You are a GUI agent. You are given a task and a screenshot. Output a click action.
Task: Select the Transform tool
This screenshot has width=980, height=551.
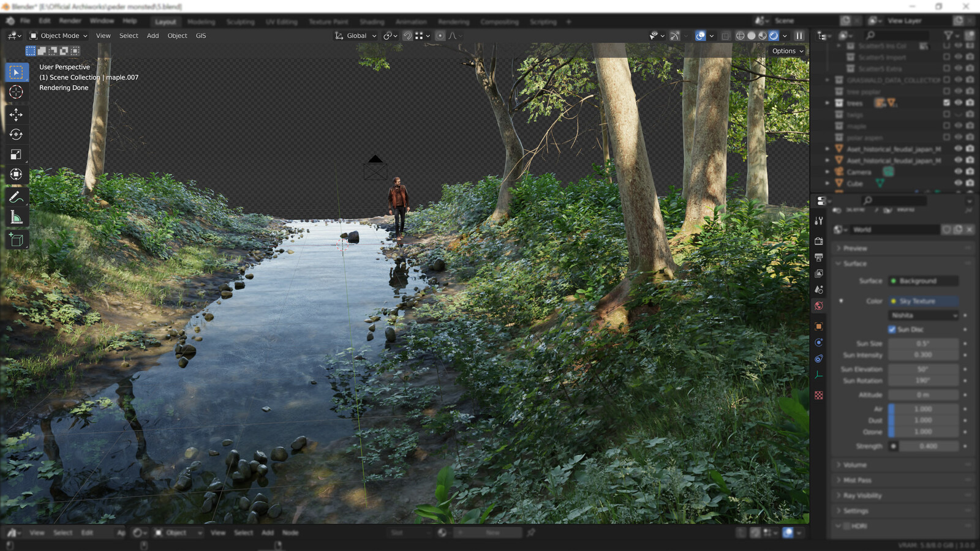coord(17,174)
